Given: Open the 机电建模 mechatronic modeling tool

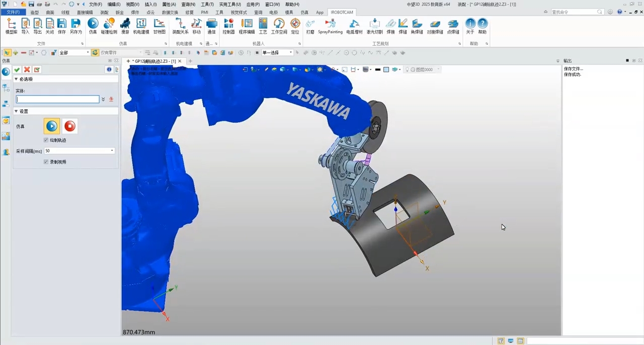Looking at the screenshot, I should (141, 26).
